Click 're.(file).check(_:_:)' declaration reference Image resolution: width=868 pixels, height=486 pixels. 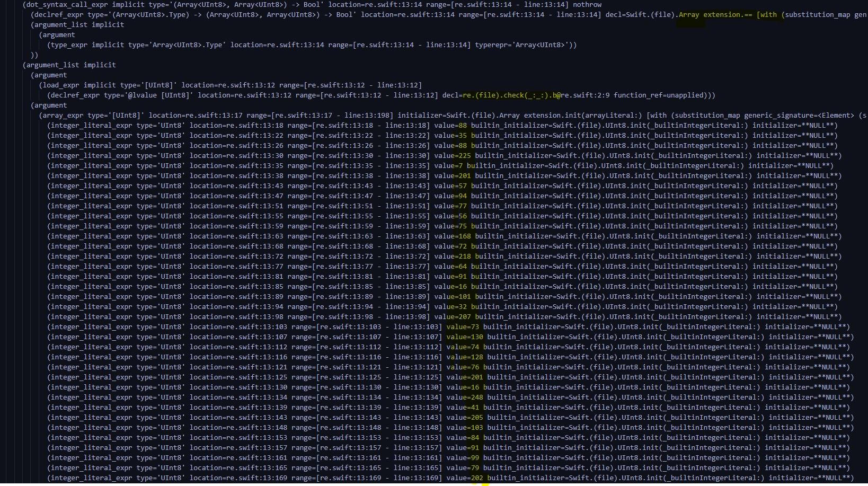tap(505, 95)
